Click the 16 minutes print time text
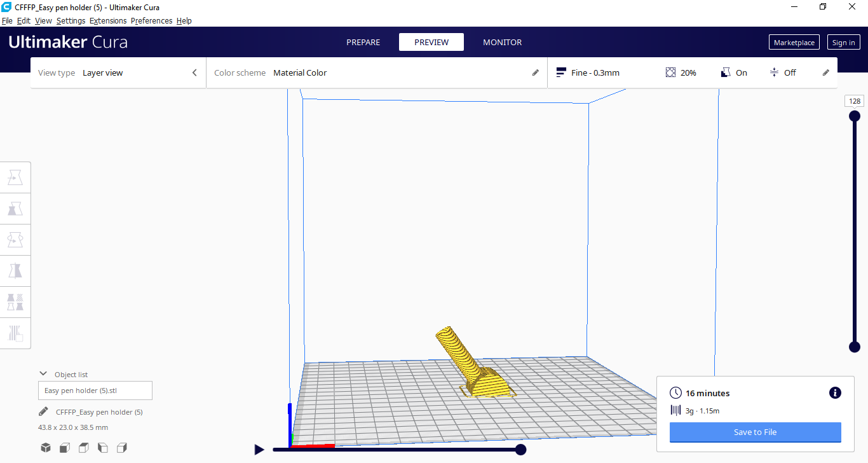This screenshot has height=463, width=868. (x=707, y=393)
